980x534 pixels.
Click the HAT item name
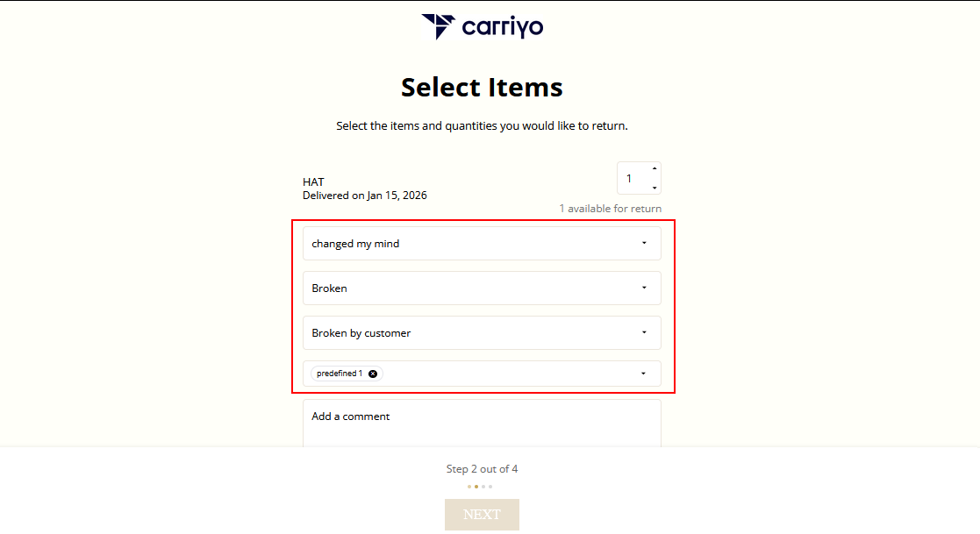tap(313, 182)
